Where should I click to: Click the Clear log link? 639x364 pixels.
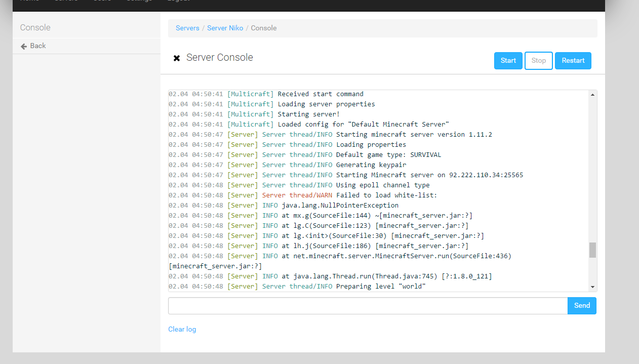[x=182, y=330]
